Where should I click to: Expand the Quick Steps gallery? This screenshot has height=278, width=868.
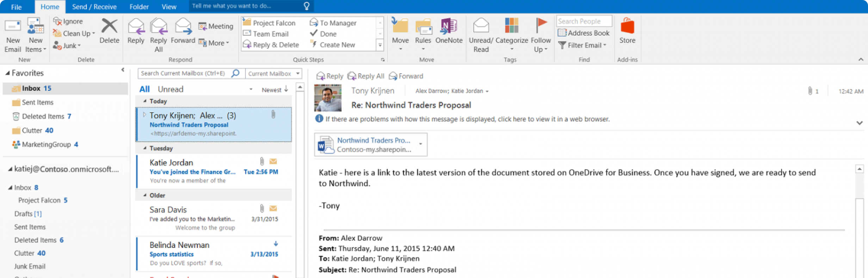380,45
